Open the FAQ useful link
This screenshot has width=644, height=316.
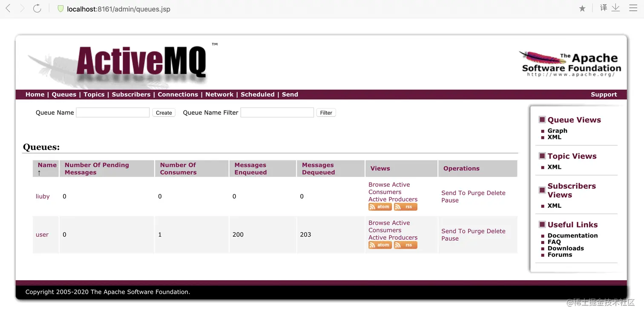(554, 242)
